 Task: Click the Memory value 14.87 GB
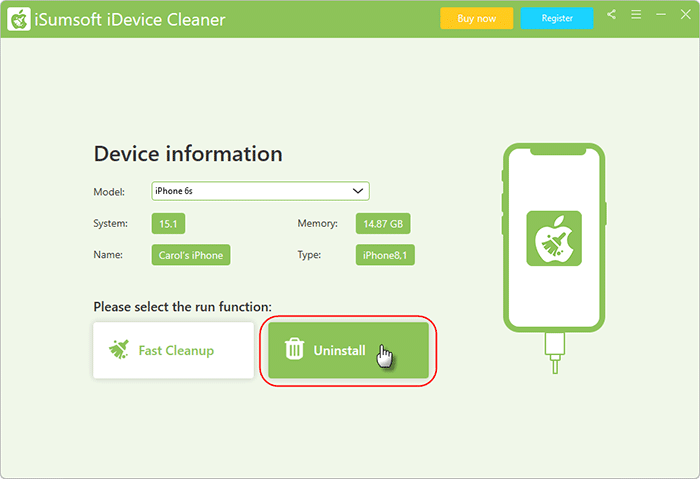pos(383,224)
